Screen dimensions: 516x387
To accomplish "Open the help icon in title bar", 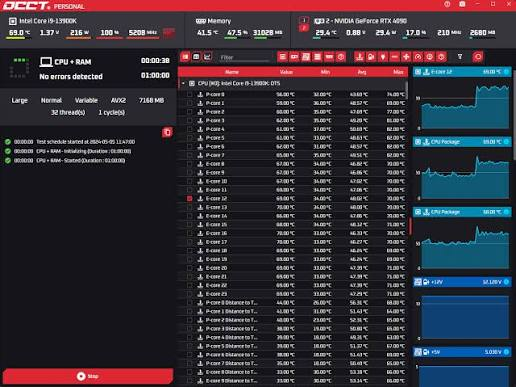I will click(447, 4).
